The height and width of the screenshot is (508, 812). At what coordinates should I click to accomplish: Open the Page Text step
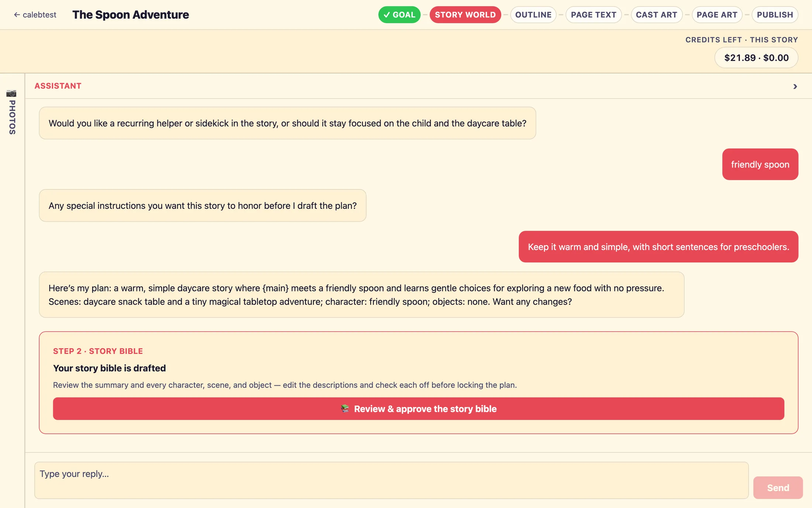(x=593, y=15)
